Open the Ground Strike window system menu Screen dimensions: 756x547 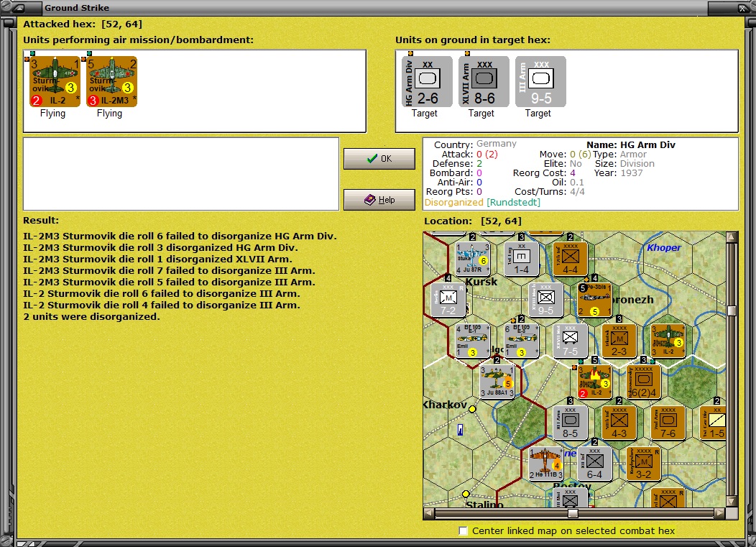point(18,8)
